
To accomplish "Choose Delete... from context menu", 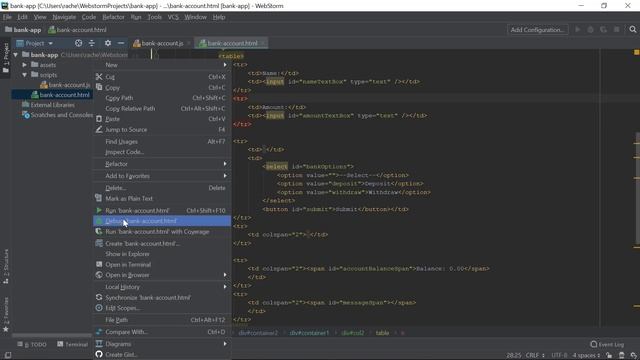I will coord(162,188).
